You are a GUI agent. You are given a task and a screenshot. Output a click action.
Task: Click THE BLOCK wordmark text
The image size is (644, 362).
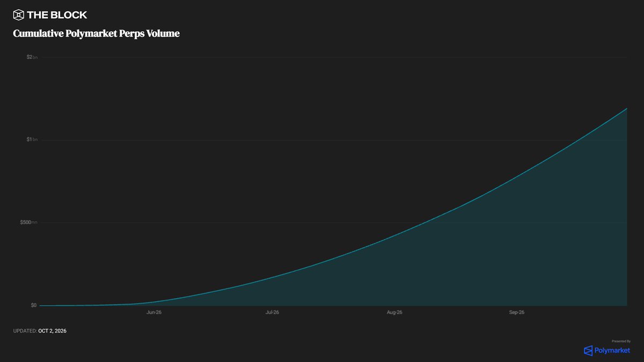tap(57, 15)
